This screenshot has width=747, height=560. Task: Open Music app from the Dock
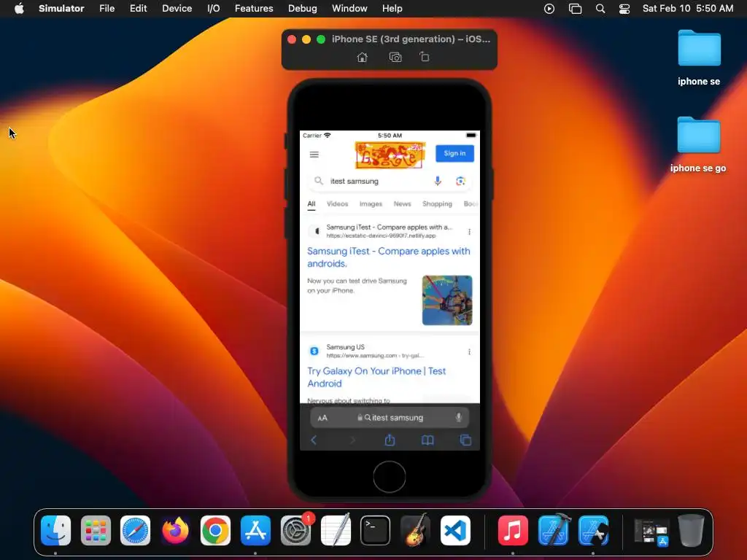(x=513, y=530)
